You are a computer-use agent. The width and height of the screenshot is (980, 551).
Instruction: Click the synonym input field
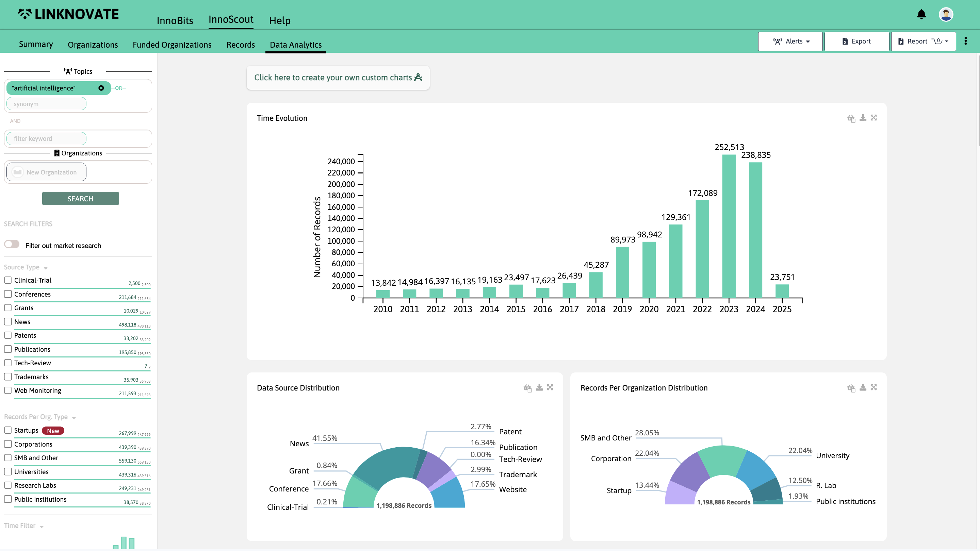point(46,104)
